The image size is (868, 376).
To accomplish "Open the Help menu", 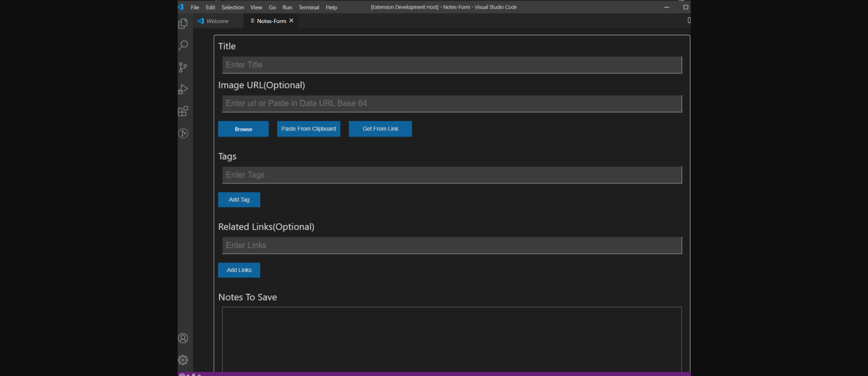I will [331, 7].
